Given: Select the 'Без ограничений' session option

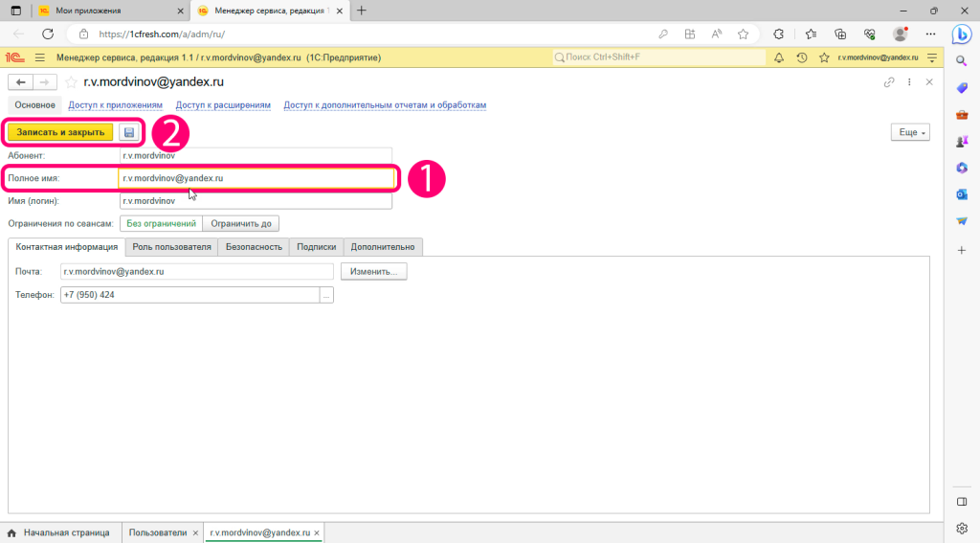Looking at the screenshot, I should click(x=161, y=223).
